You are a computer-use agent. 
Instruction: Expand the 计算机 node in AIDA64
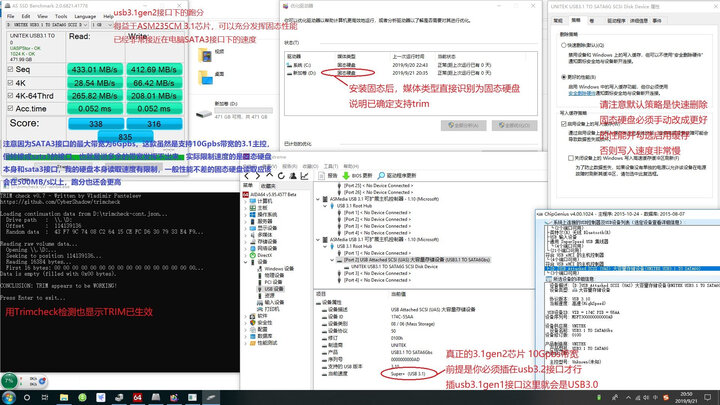coord(246,202)
